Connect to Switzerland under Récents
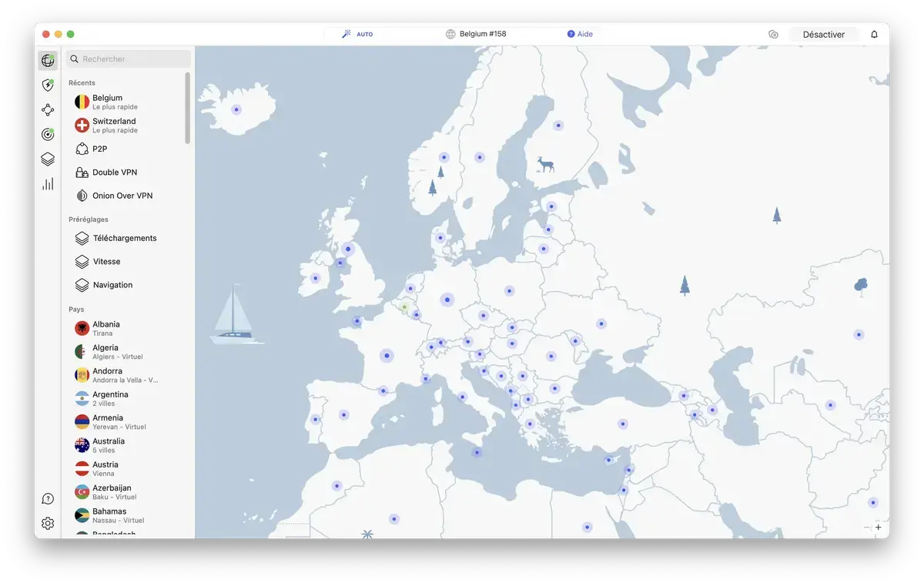924x583 pixels. coord(115,125)
